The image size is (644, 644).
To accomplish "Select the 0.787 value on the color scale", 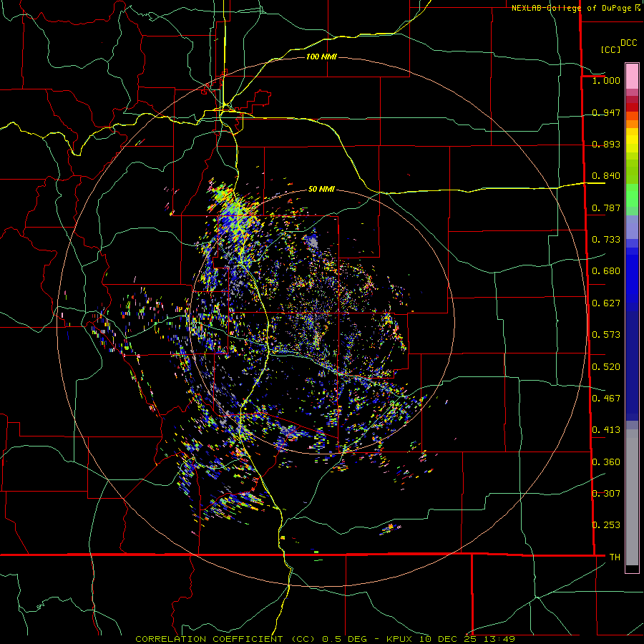I will tap(606, 208).
